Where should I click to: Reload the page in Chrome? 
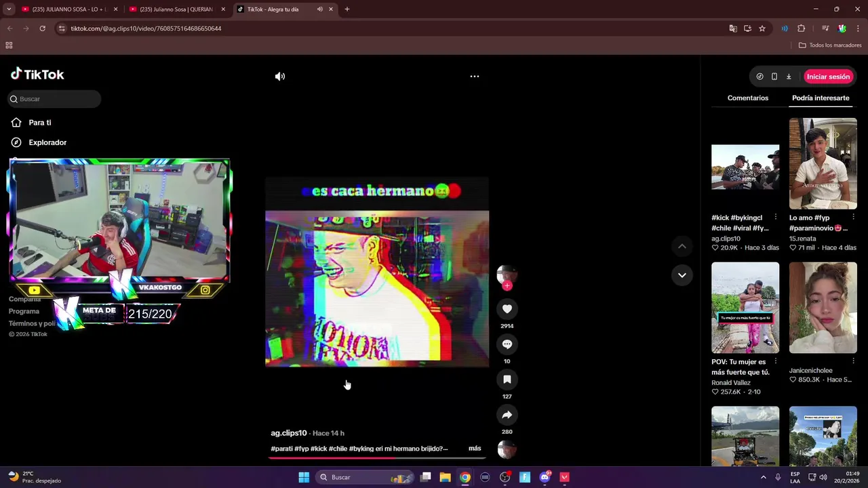42,28
